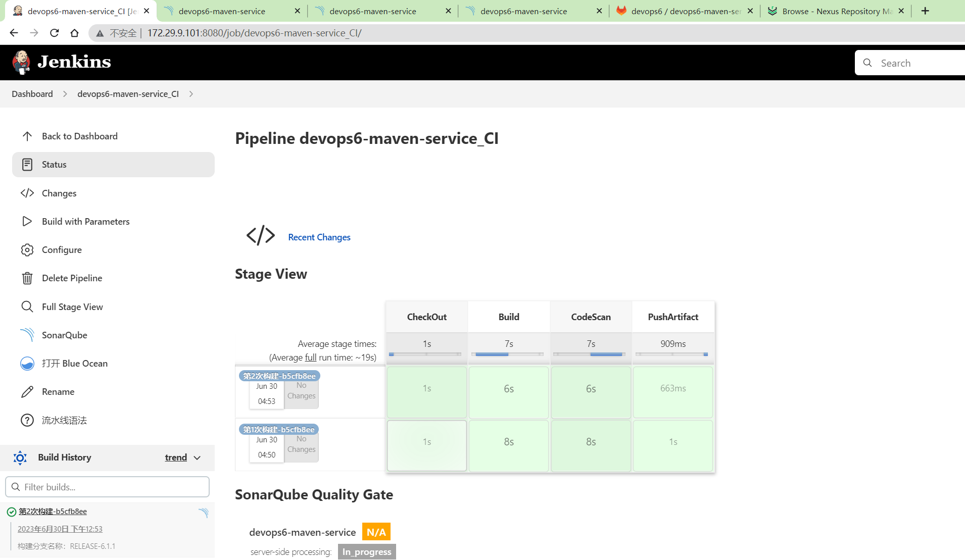965x560 pixels.
Task: Click the N/A quality gate badge
Action: point(376,532)
